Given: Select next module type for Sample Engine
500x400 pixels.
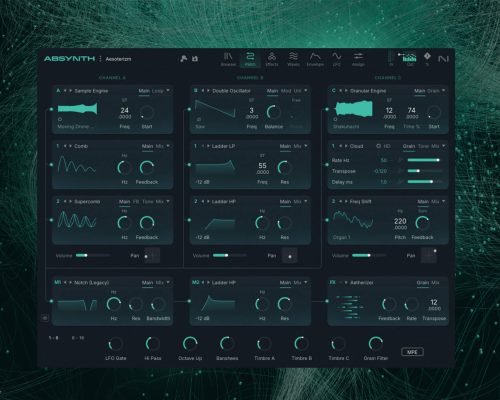Looking at the screenshot, I should tap(71, 91).
